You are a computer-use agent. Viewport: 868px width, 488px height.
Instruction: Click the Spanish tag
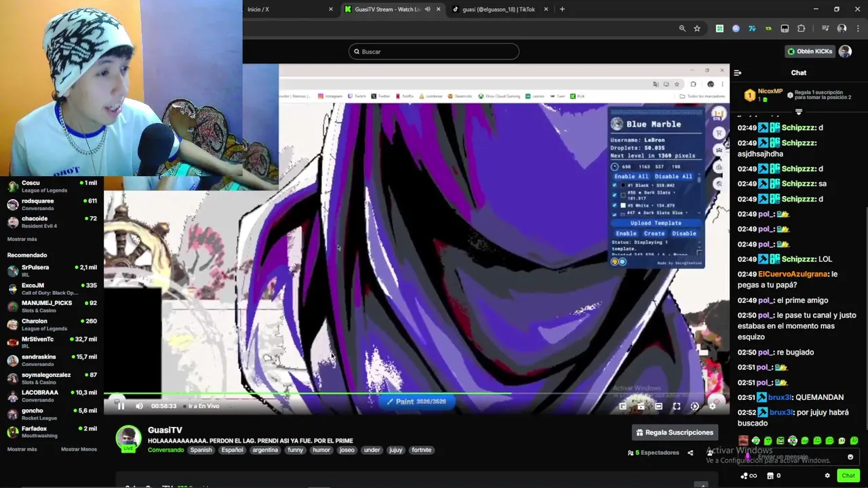[201, 450]
